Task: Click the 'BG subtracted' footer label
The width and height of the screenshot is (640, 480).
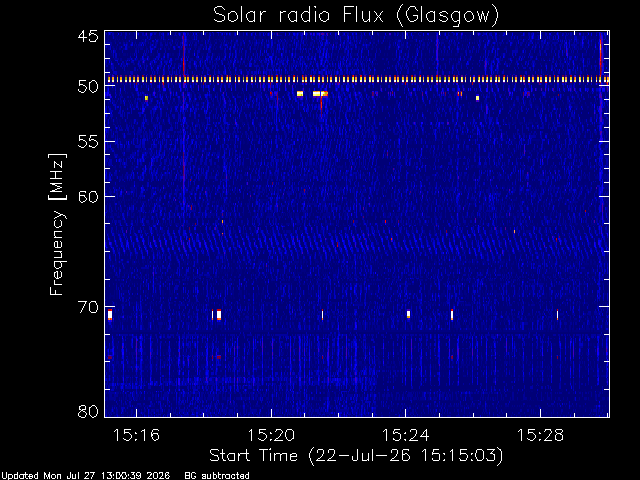Action: coord(217,476)
